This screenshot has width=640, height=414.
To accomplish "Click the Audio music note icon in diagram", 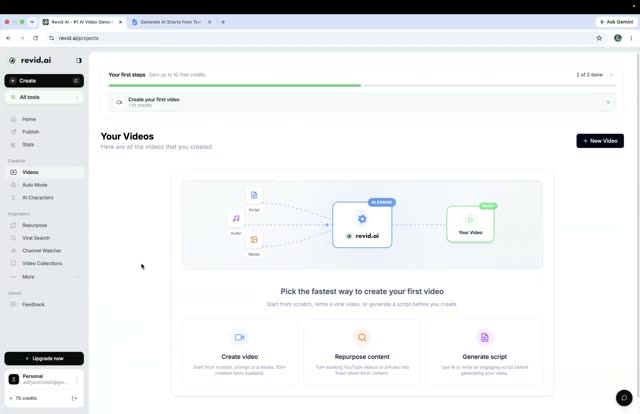I will pyautogui.click(x=236, y=218).
